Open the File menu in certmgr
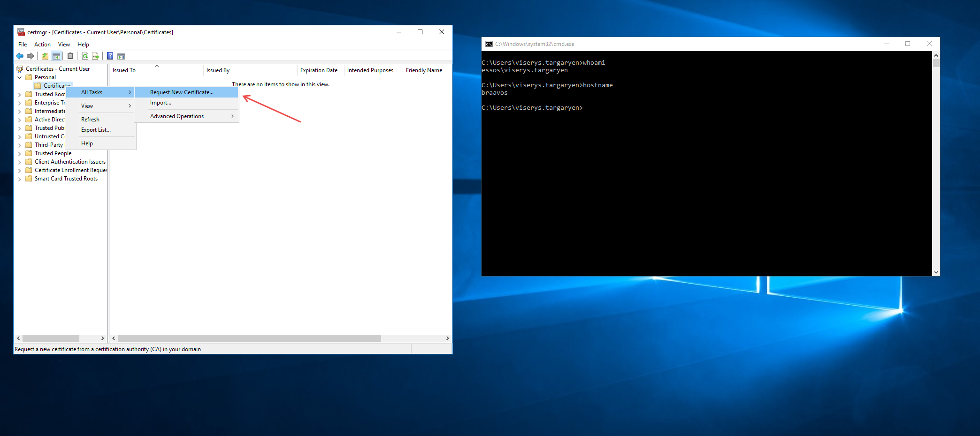Viewport: 980px width, 436px height. click(23, 45)
